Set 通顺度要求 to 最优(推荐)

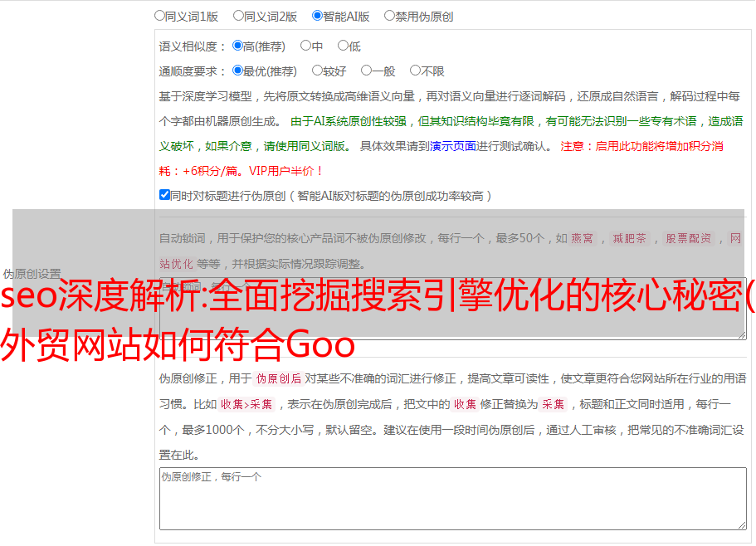(x=237, y=71)
